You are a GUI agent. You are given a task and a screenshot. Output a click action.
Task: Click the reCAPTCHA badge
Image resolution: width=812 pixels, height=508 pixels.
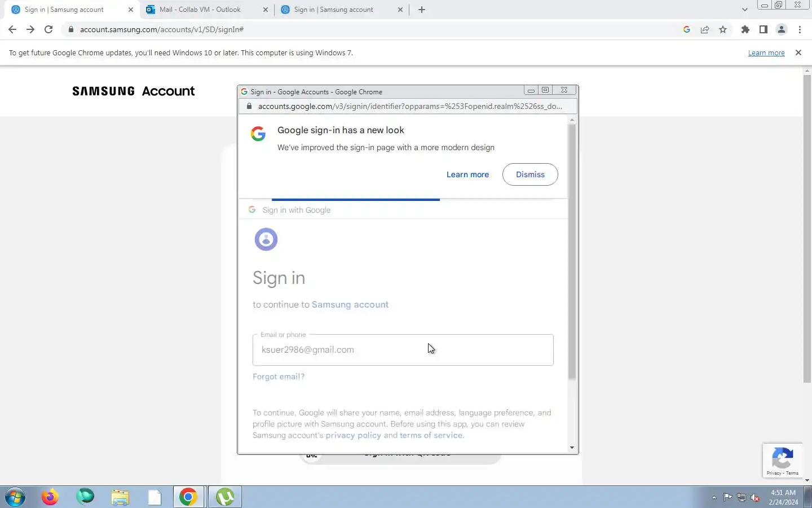[x=783, y=461]
